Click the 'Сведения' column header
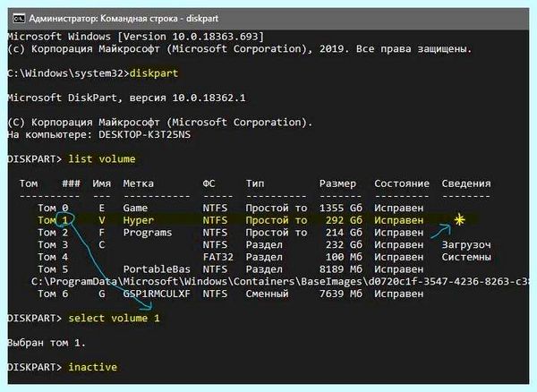537x392 pixels. click(466, 183)
